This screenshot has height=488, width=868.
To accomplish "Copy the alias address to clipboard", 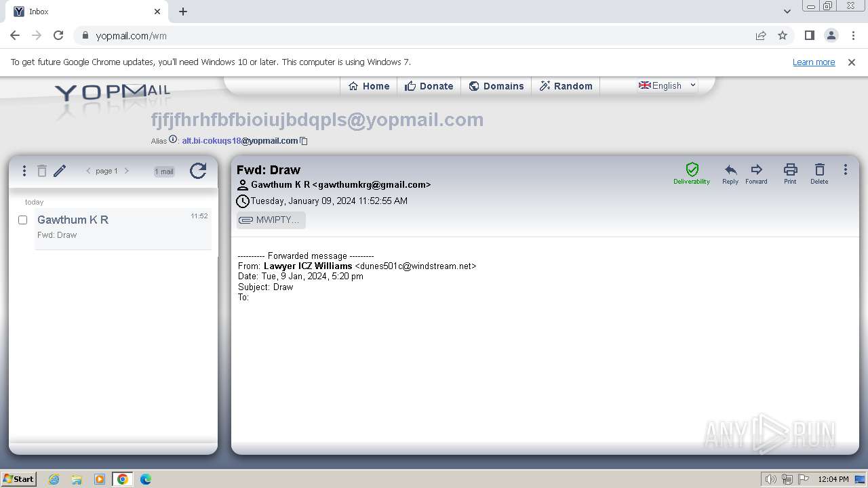I will [304, 141].
